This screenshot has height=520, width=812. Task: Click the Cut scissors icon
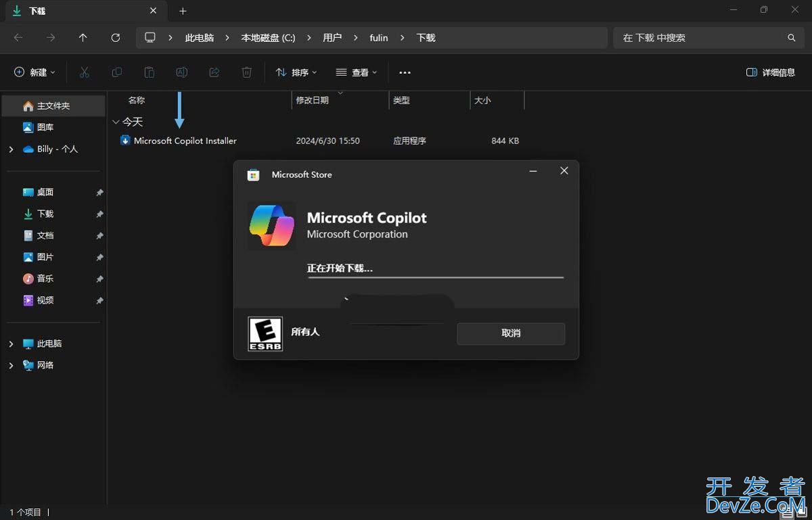pyautogui.click(x=85, y=72)
